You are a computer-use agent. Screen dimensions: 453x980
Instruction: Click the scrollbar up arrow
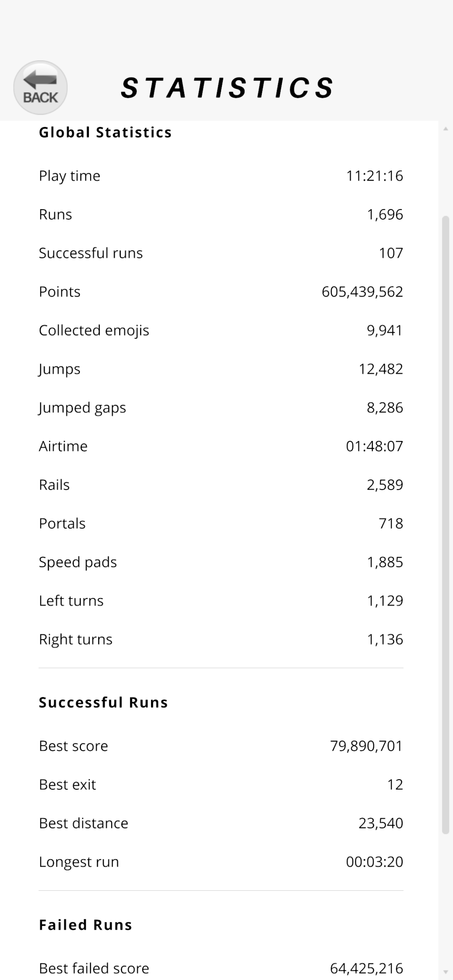[x=445, y=129]
